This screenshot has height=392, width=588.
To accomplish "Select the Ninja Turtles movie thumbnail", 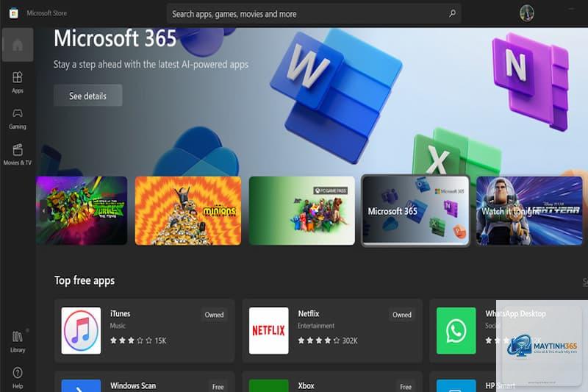I will (82, 210).
